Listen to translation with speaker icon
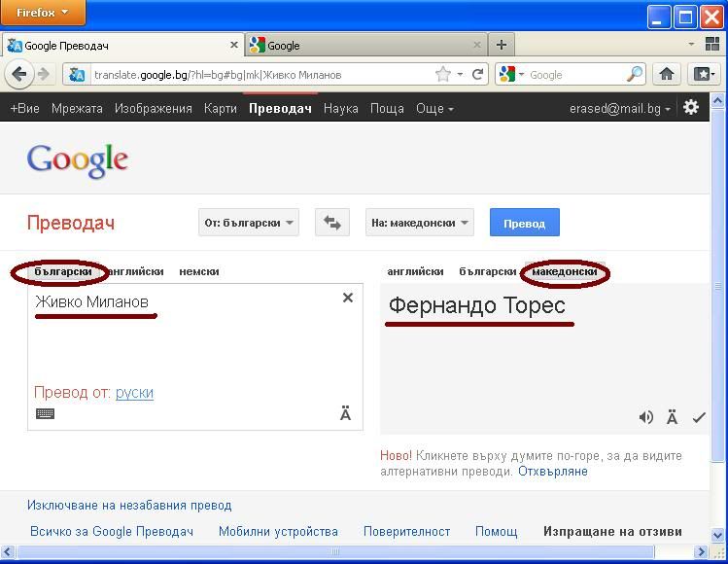728x564 pixels. click(x=645, y=417)
